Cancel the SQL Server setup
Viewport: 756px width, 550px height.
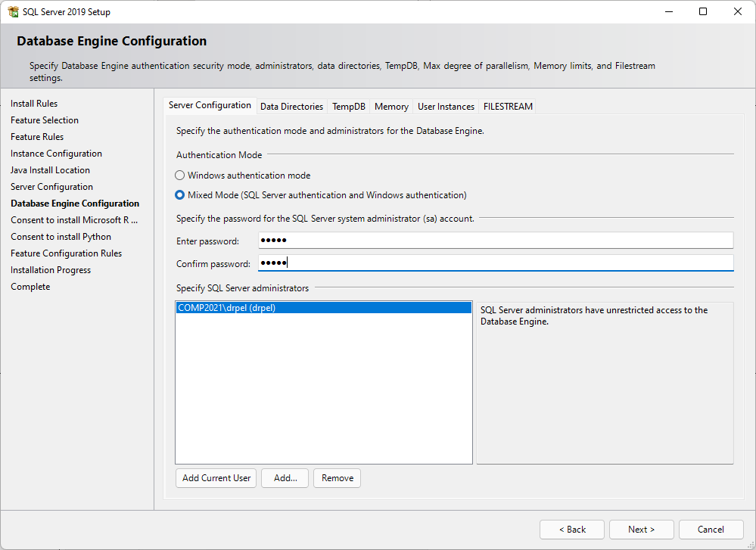tap(711, 530)
